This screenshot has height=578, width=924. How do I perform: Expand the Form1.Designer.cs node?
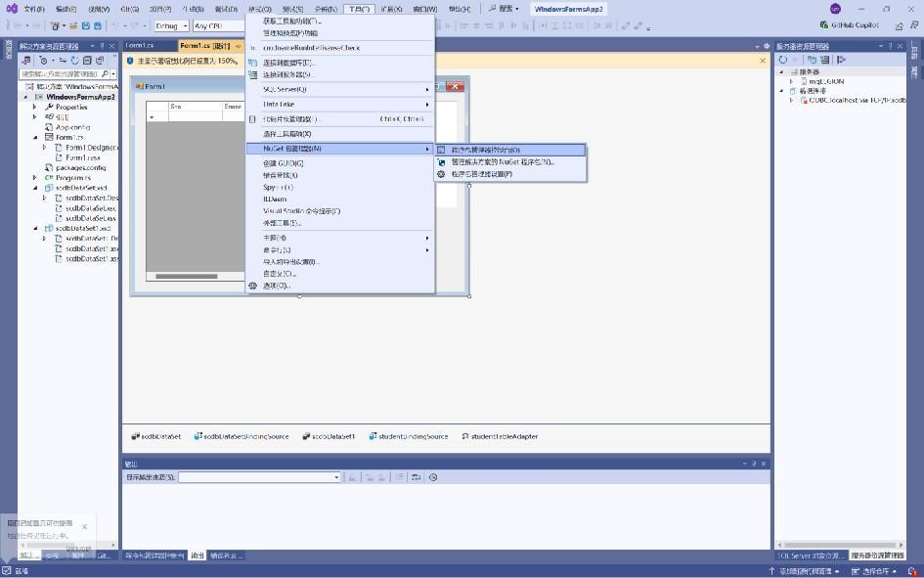tap(44, 148)
